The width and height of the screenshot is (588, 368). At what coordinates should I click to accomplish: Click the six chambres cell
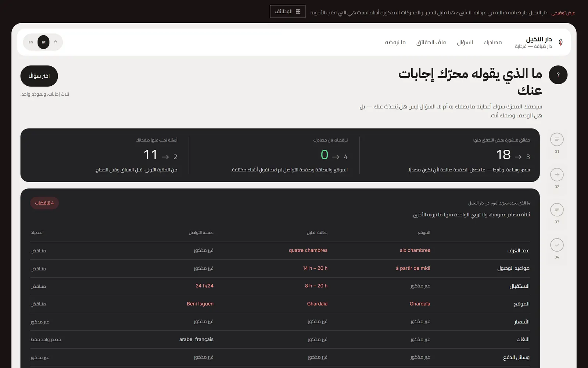coord(415,250)
